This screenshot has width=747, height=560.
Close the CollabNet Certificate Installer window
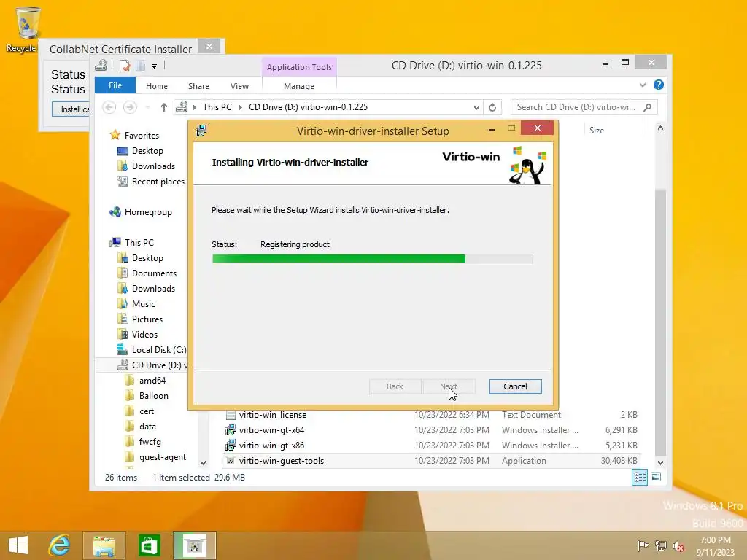coord(209,47)
